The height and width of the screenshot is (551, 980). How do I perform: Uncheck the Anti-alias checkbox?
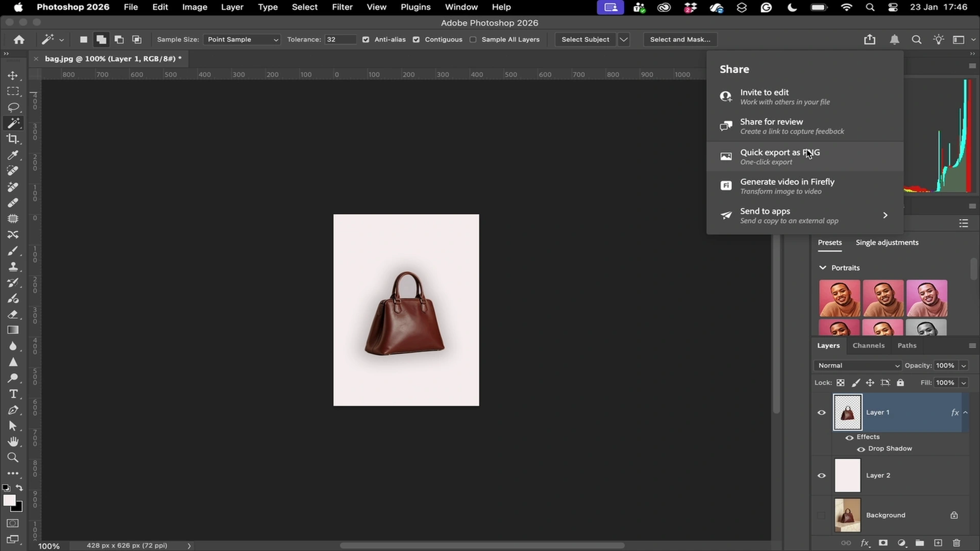coord(365,39)
